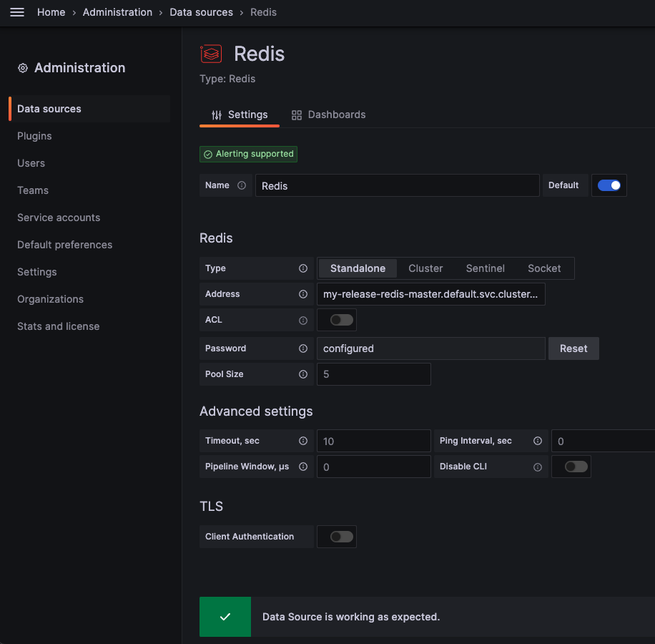Click the Reset password button

(573, 348)
